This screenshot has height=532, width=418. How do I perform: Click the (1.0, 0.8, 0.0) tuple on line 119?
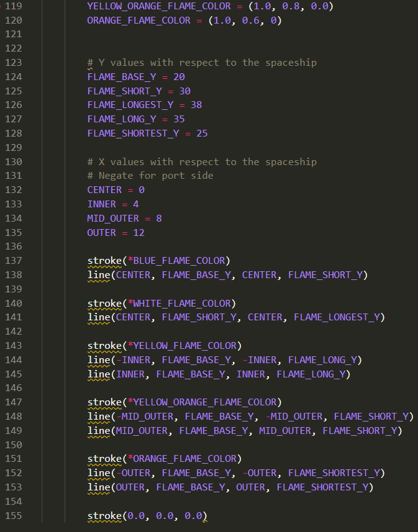[291, 6]
